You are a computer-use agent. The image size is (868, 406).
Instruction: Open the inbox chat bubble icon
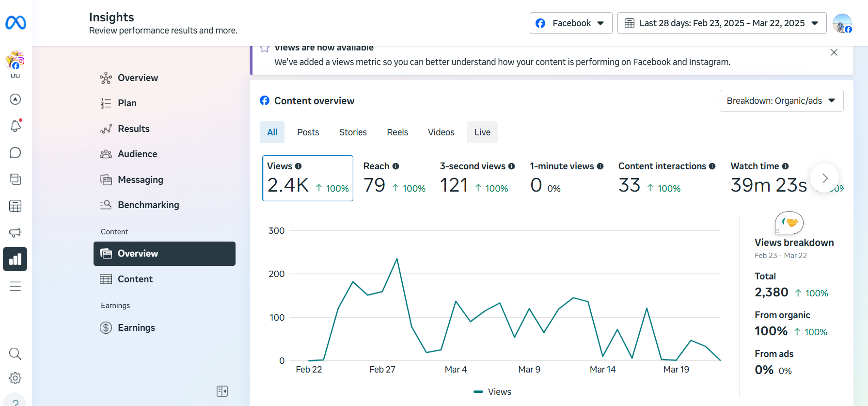[16, 153]
